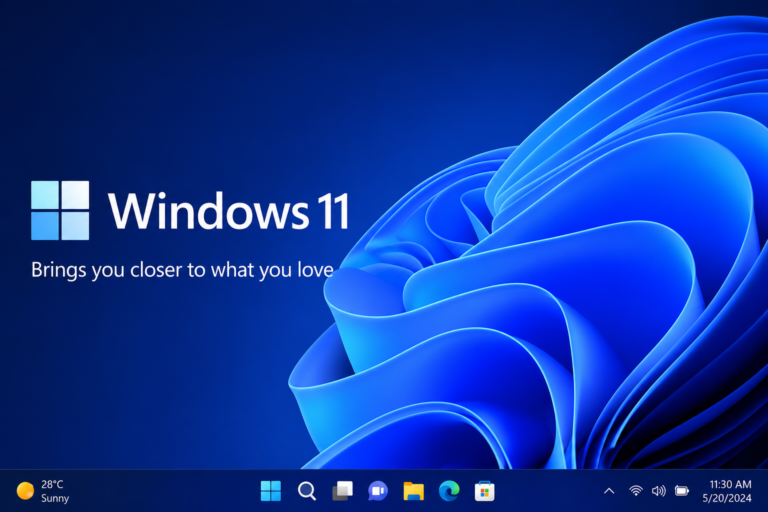The height and width of the screenshot is (512, 768).
Task: Open the volume speaker icon
Action: (659, 490)
